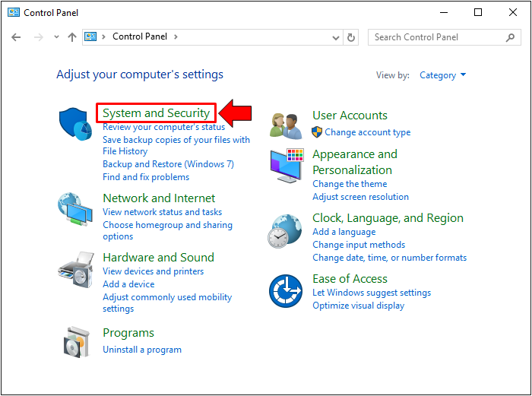Click Adjust commonly used mobility settings
Image resolution: width=532 pixels, height=396 pixels.
tap(167, 303)
